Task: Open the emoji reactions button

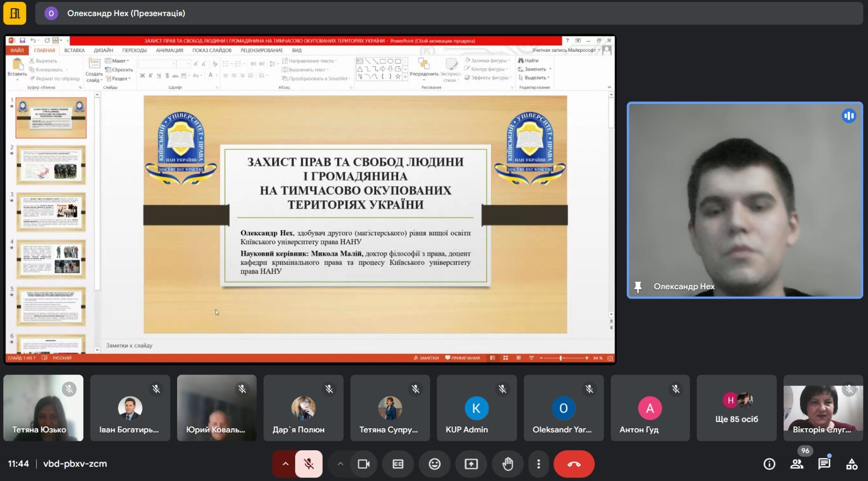Action: (x=434, y=464)
